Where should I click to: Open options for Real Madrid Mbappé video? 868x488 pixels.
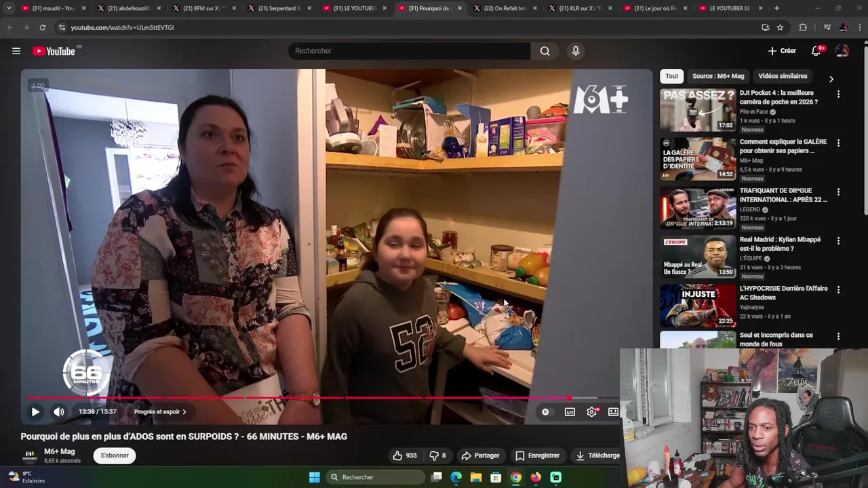pyautogui.click(x=838, y=241)
